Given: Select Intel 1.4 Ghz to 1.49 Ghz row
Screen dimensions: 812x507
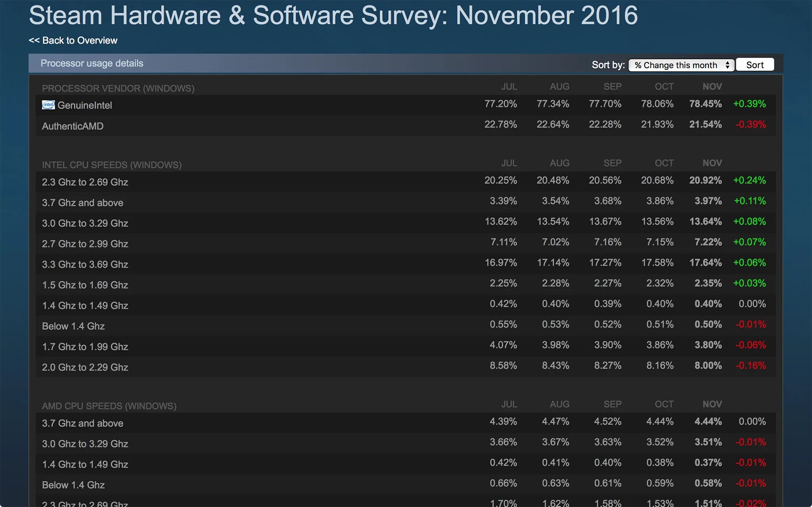Looking at the screenshot, I should pos(406,305).
